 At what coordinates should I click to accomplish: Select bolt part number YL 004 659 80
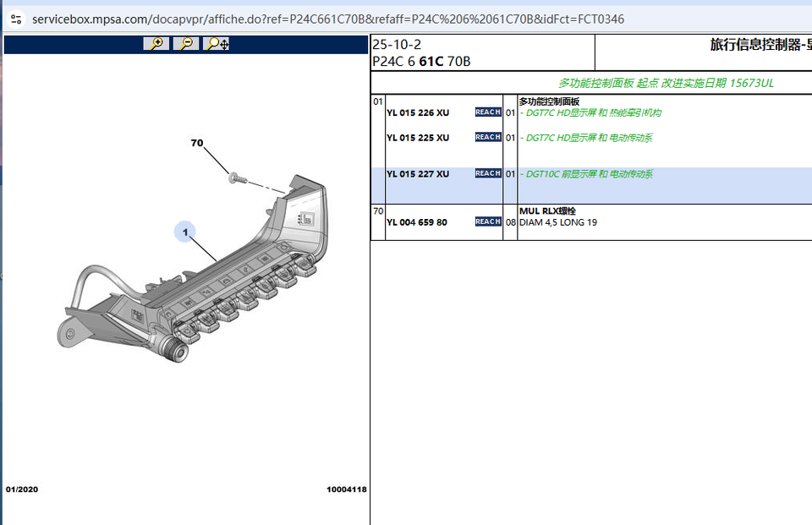417,222
